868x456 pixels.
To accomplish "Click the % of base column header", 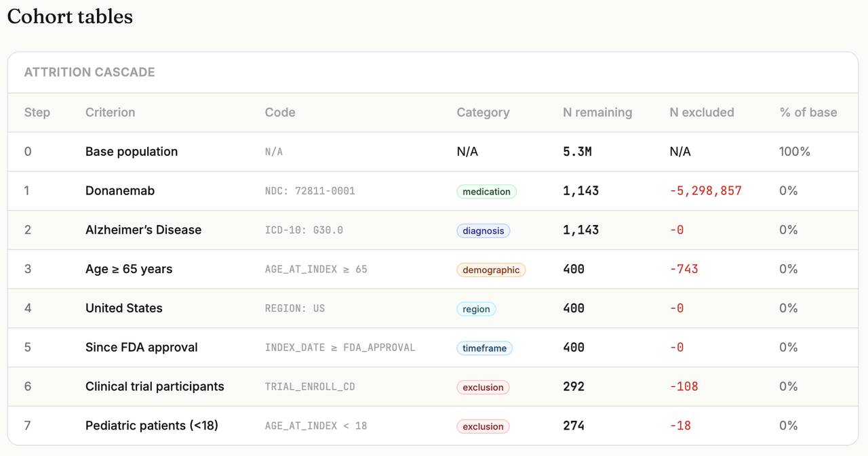I will pos(808,112).
